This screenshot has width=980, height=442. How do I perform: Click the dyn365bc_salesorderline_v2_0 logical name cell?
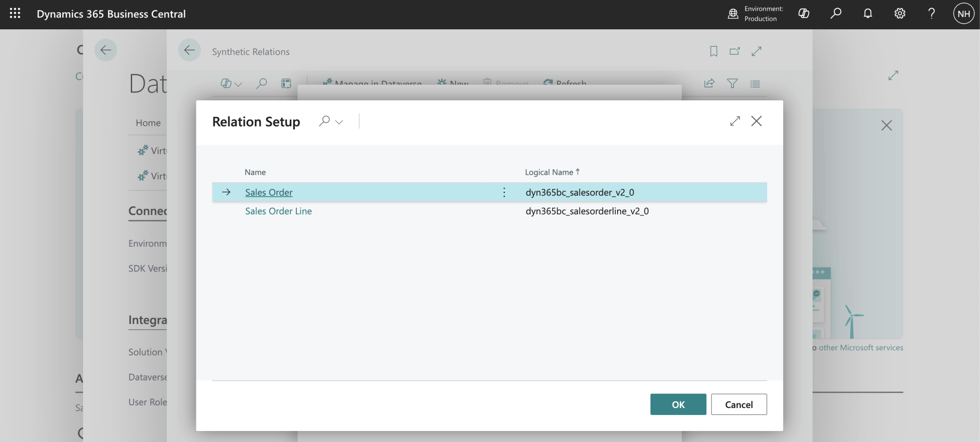(x=587, y=211)
